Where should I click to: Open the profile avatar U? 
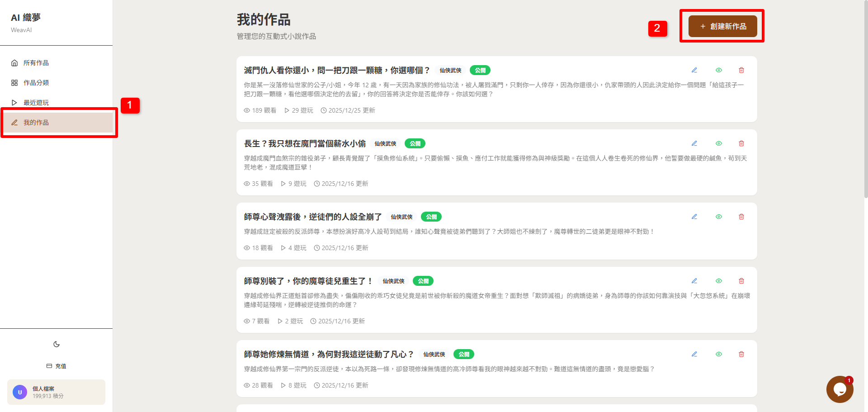click(20, 392)
